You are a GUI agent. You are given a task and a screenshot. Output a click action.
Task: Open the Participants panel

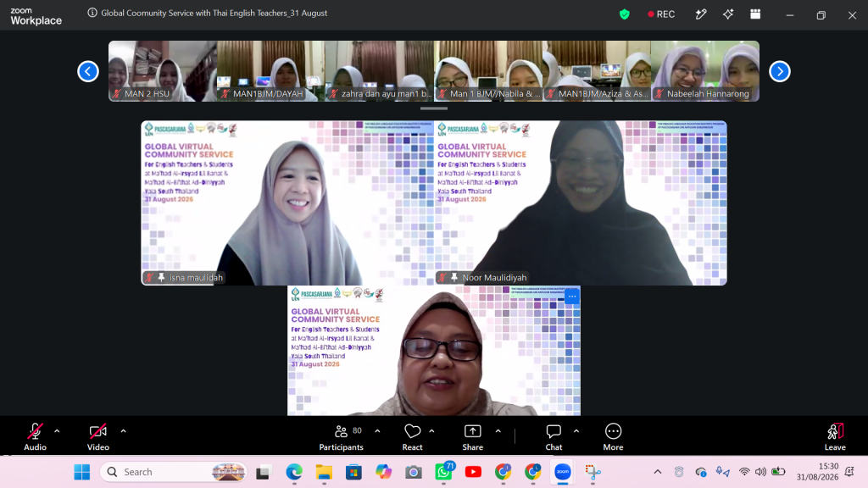341,437
